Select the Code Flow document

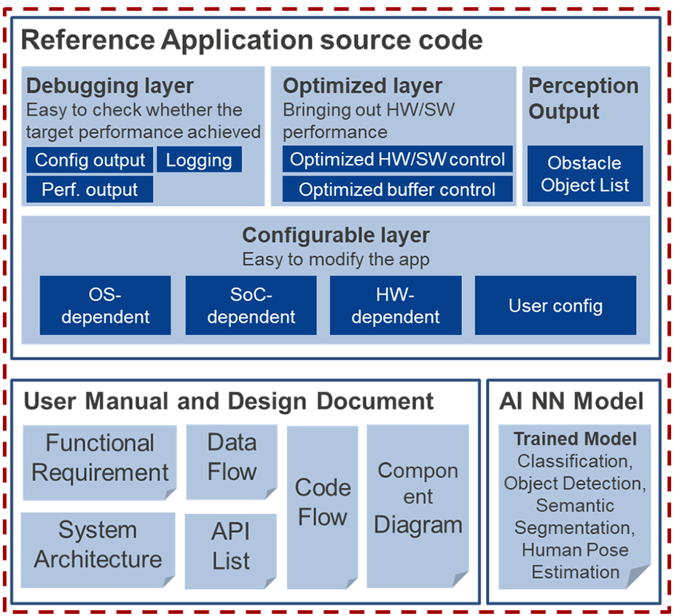[323, 504]
